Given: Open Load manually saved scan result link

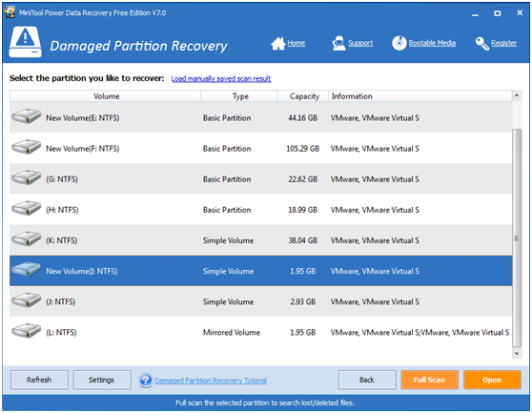Looking at the screenshot, I should click(x=221, y=79).
